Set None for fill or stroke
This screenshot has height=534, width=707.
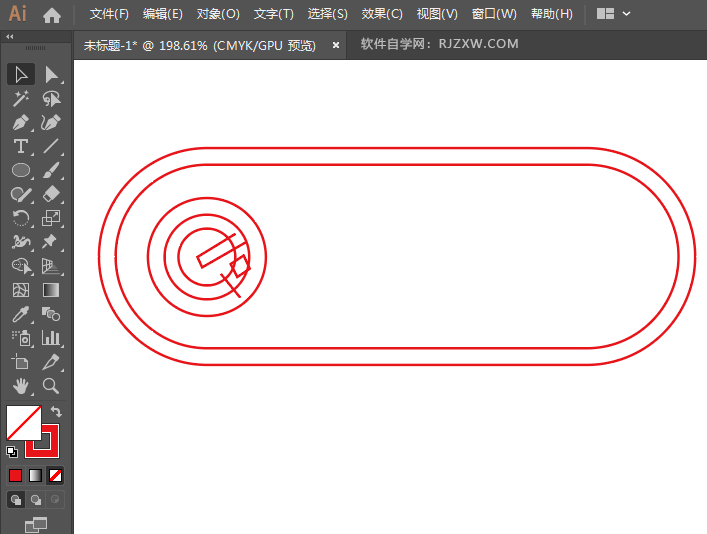point(55,475)
